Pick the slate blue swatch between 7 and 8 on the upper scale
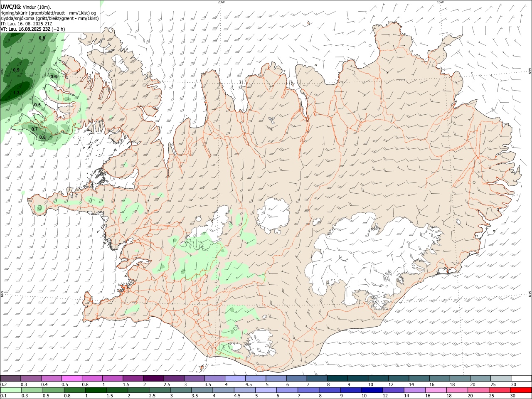Image resolution: width=532 pixels, height=399 pixels. (316, 378)
